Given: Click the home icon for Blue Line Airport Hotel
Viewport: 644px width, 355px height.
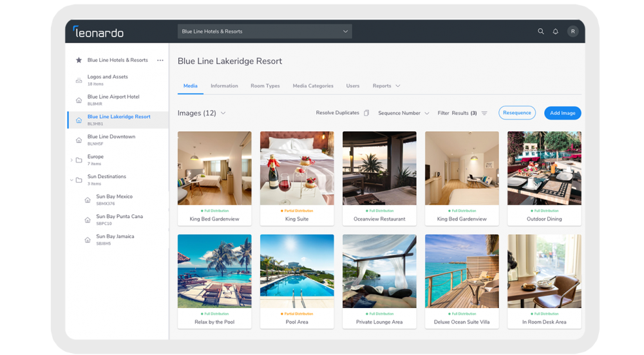Looking at the screenshot, I should coord(79,100).
